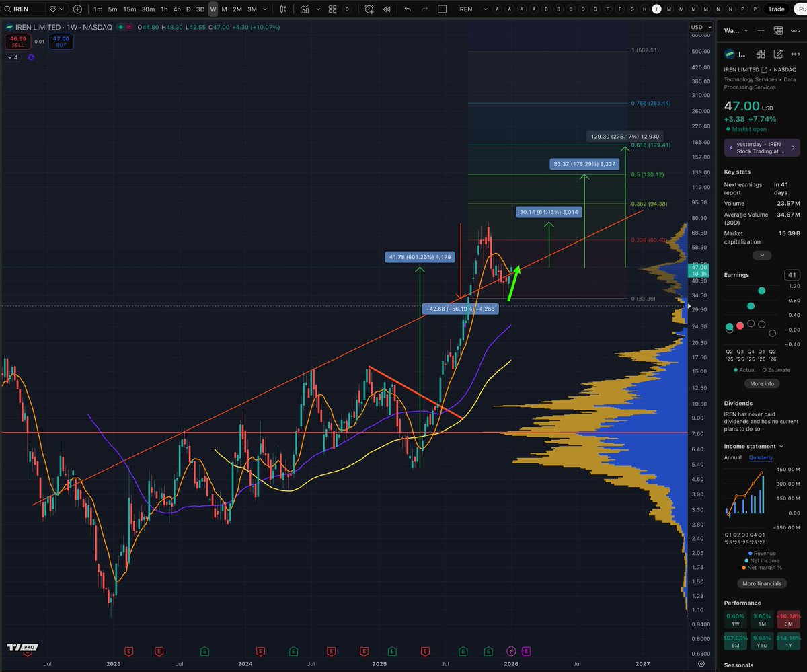
Task: Click the round D button in toolbar
Action: (347, 9)
